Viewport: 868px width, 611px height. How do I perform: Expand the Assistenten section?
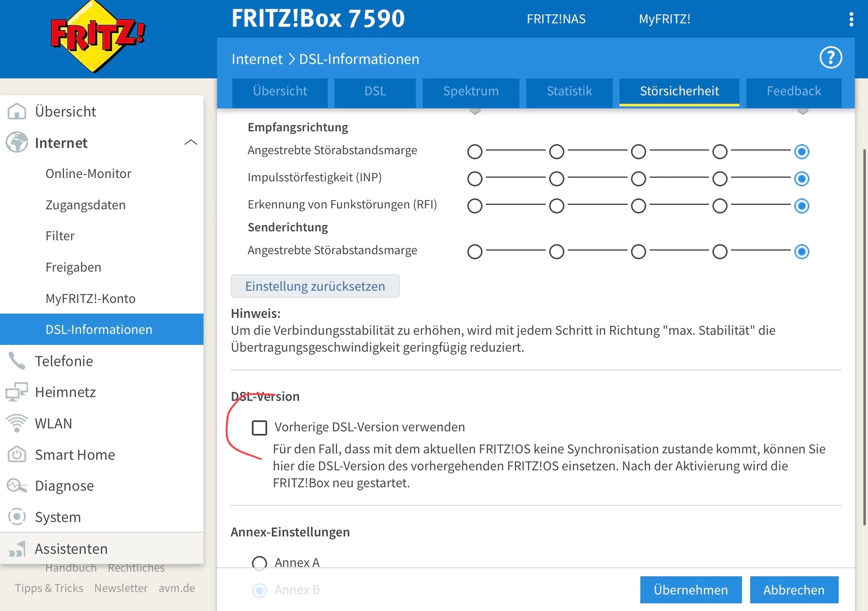pos(71,549)
